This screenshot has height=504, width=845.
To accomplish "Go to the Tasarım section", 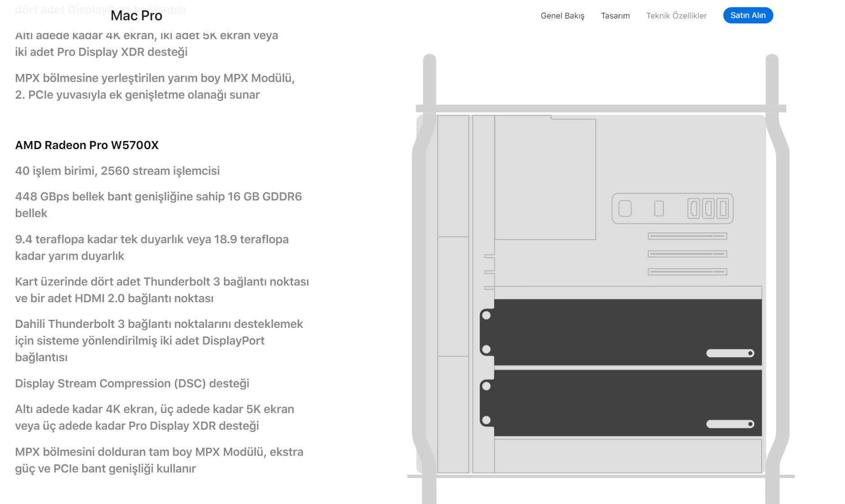I will tap(615, 16).
